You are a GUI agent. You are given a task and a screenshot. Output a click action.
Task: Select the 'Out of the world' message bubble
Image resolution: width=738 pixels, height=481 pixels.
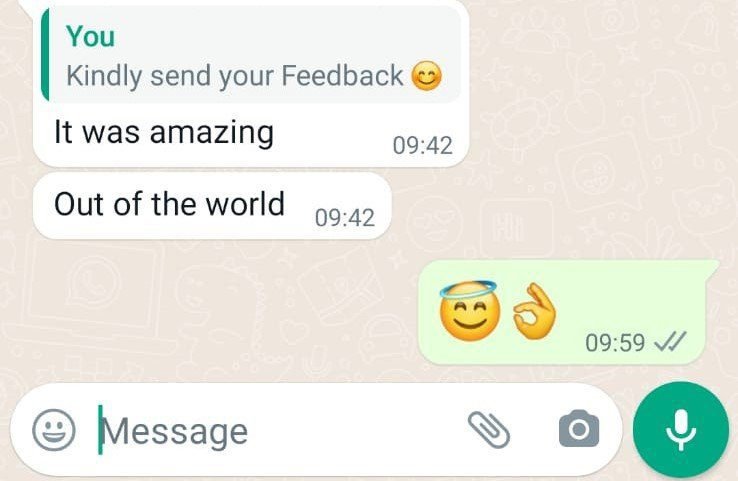tap(212, 206)
